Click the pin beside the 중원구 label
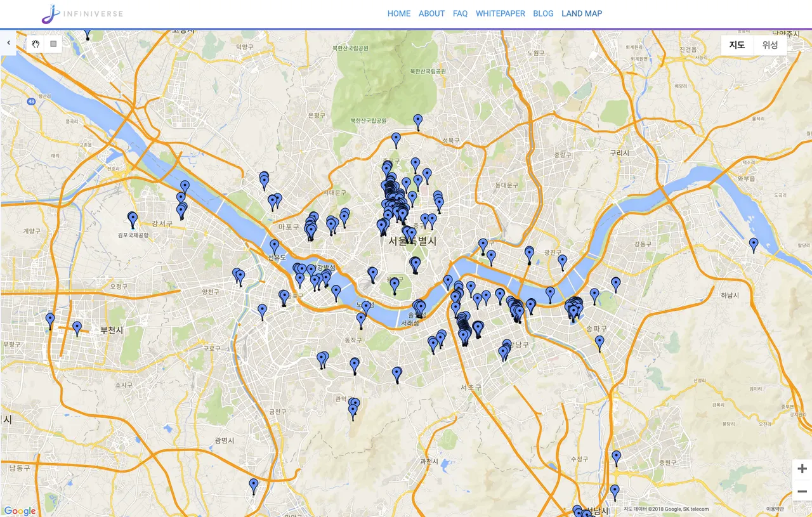 pyautogui.click(x=616, y=458)
